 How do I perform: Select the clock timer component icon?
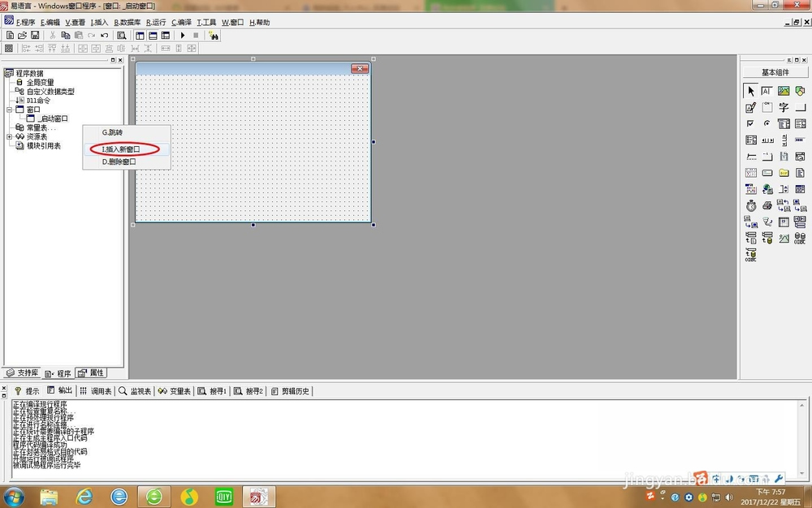(750, 206)
